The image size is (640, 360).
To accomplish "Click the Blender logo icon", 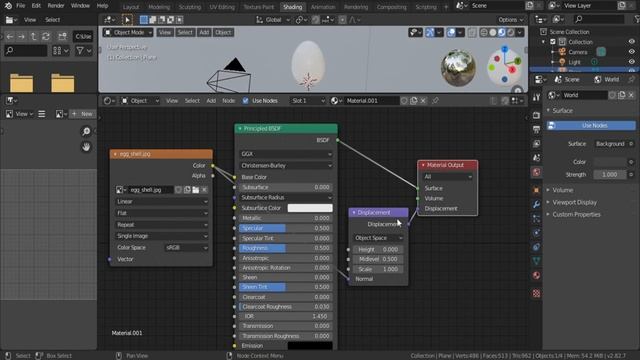I will pos(8,6).
